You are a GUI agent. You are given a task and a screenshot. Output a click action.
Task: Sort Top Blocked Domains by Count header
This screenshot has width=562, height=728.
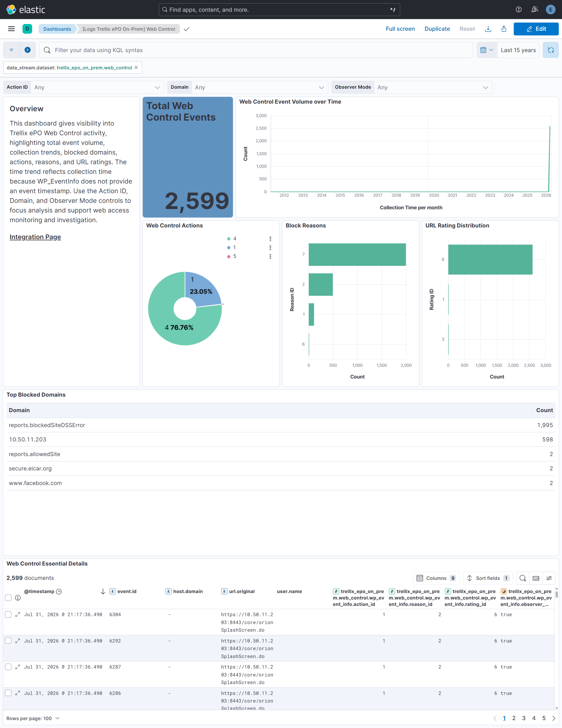click(544, 410)
